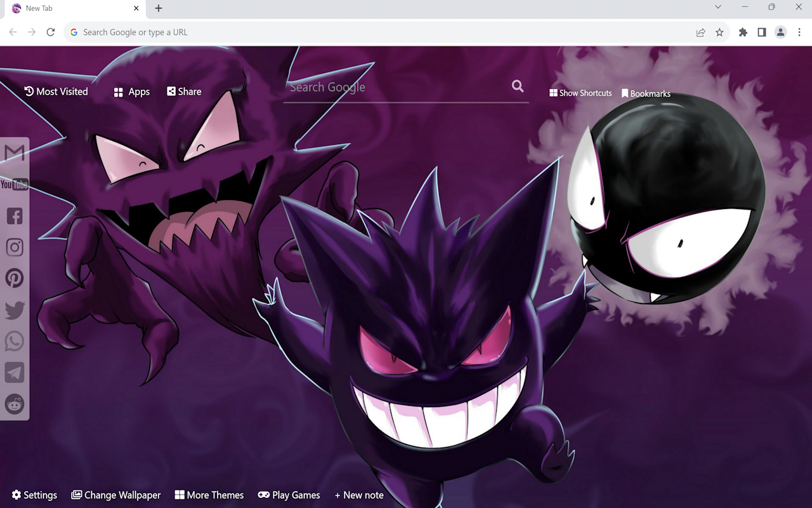Open the browser side panel

[762, 32]
